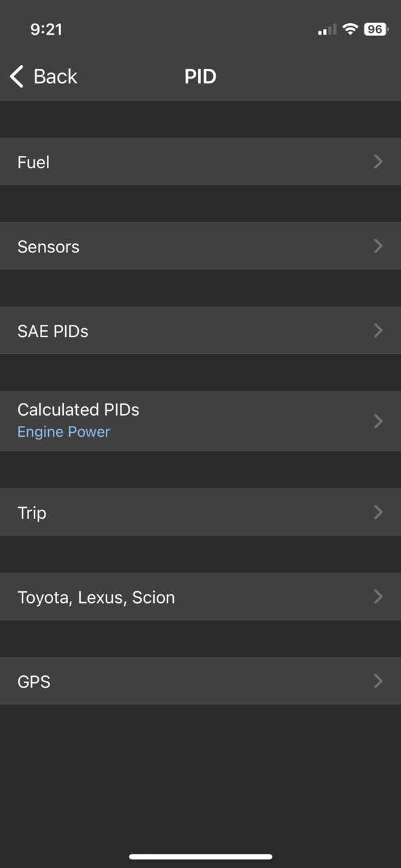Tap the home indicator bar
Screen dimensions: 401x868
coord(201,856)
